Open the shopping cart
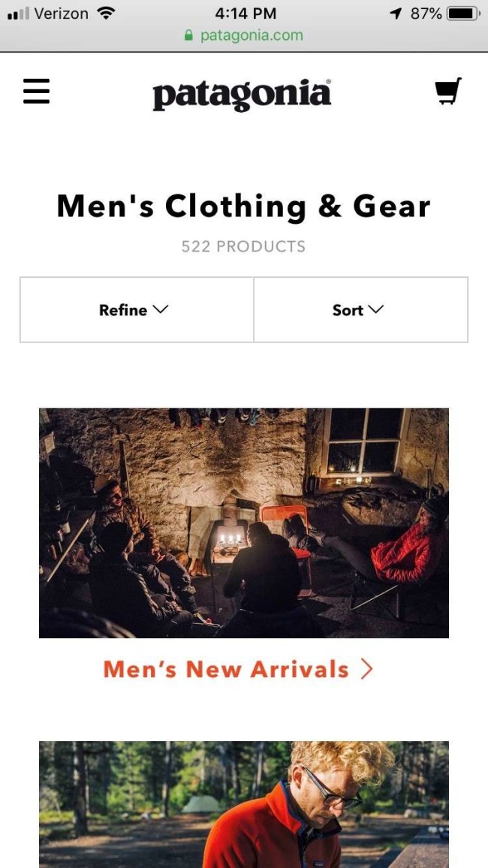 point(448,92)
